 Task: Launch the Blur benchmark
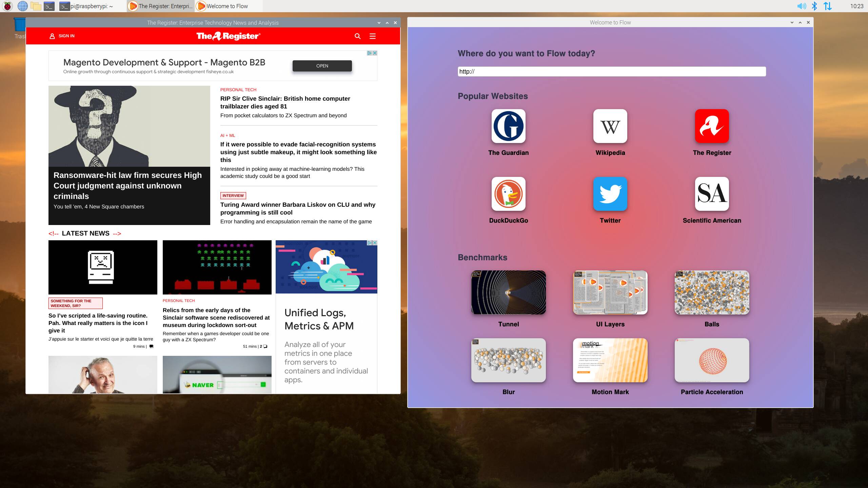(508, 360)
